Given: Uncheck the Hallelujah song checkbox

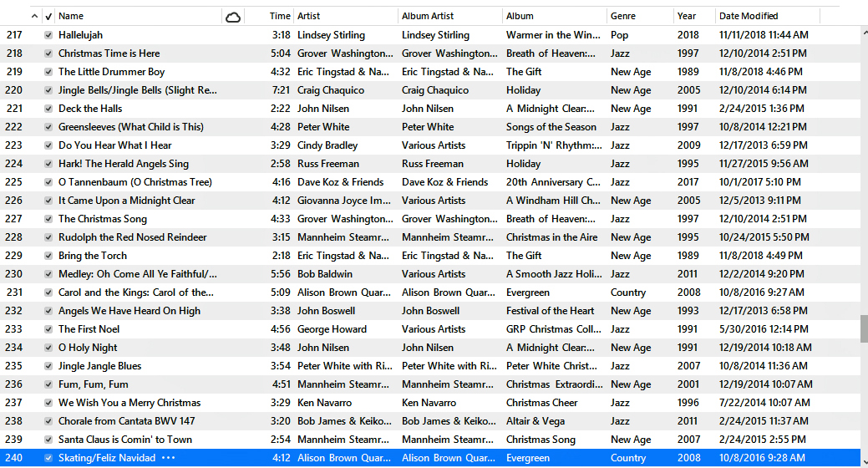Looking at the screenshot, I should click(x=48, y=35).
